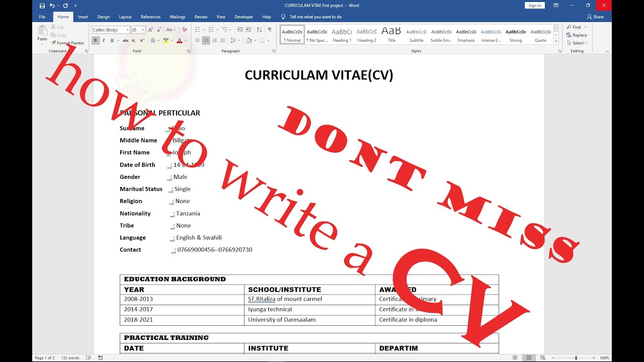Viewport: 644px width, 362px height.
Task: Switch to the References tab
Action: [x=151, y=17]
